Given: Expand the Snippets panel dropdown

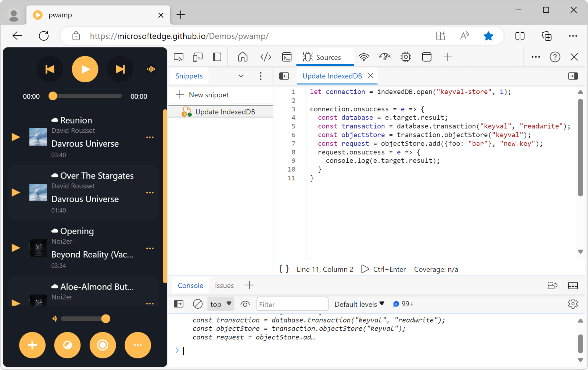Looking at the screenshot, I should pyautogui.click(x=241, y=76).
